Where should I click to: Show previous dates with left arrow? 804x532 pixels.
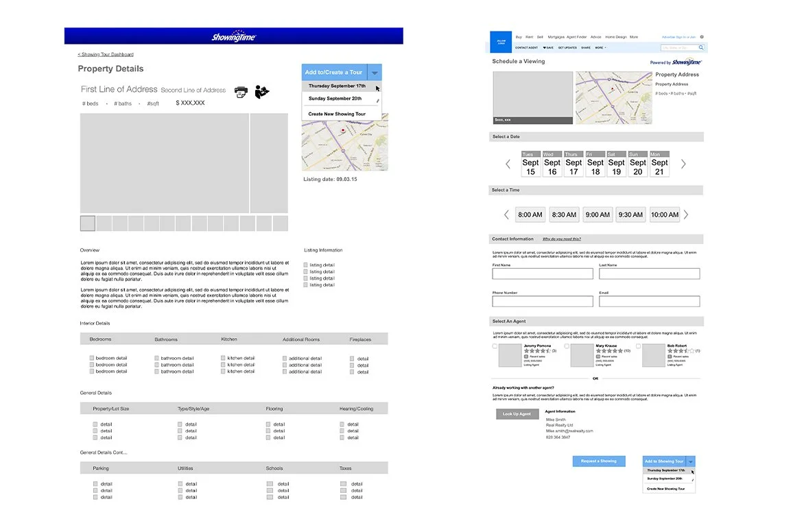(x=508, y=164)
